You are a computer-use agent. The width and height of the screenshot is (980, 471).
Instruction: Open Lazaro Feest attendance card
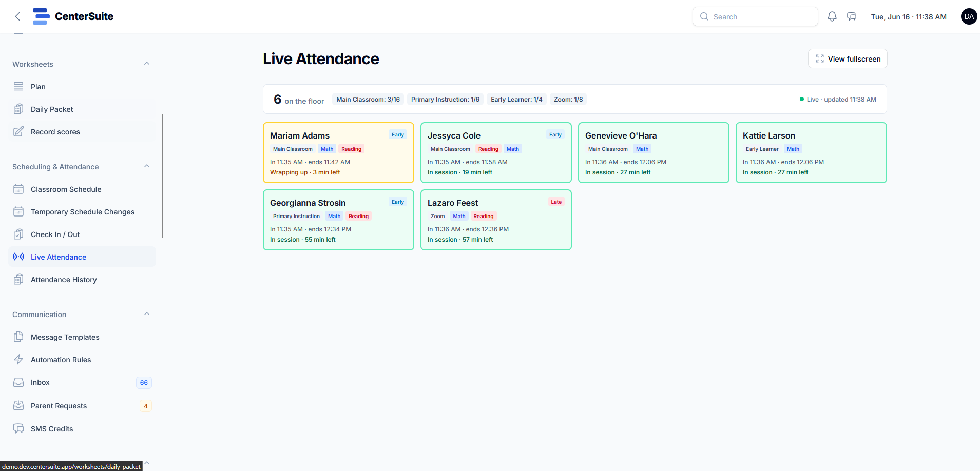(x=496, y=220)
